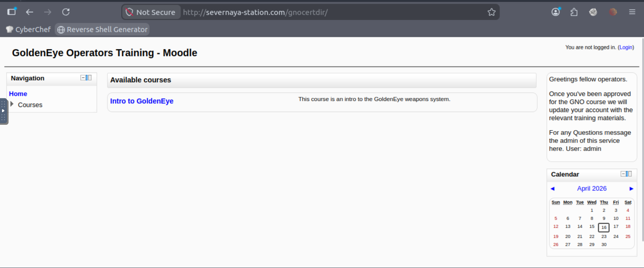Image resolution: width=644 pixels, height=268 pixels.
Task: Collapse the Navigation block
Action: tap(83, 78)
